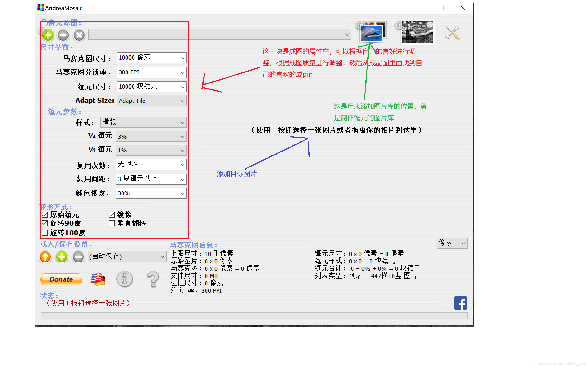Open the Facebook page icon
The height and width of the screenshot is (368, 588).
click(x=461, y=303)
